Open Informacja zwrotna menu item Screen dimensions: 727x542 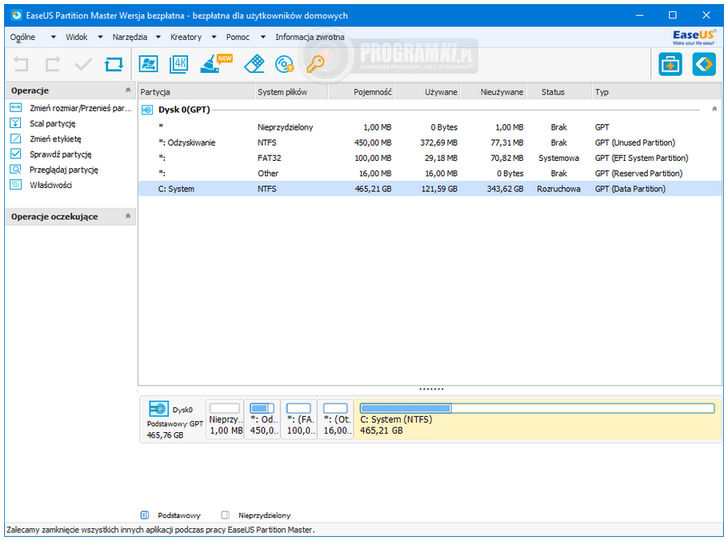point(310,37)
